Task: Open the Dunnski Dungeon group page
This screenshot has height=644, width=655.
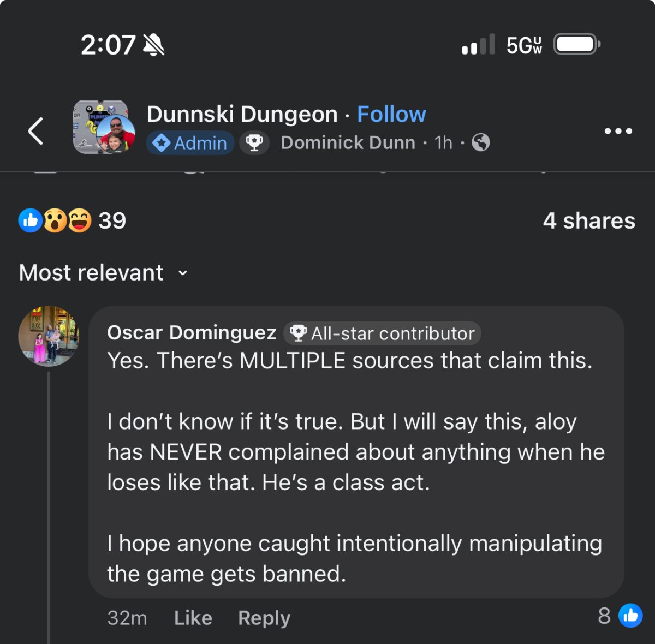Action: 242,115
